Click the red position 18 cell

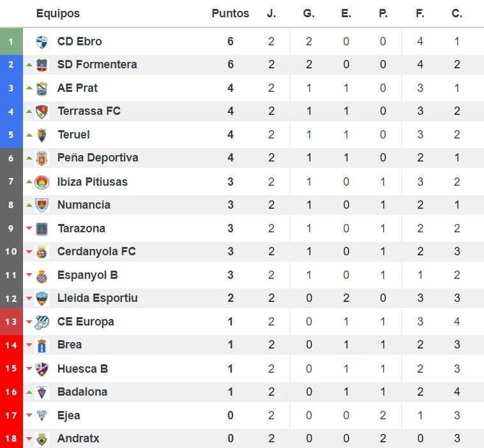click(11, 438)
